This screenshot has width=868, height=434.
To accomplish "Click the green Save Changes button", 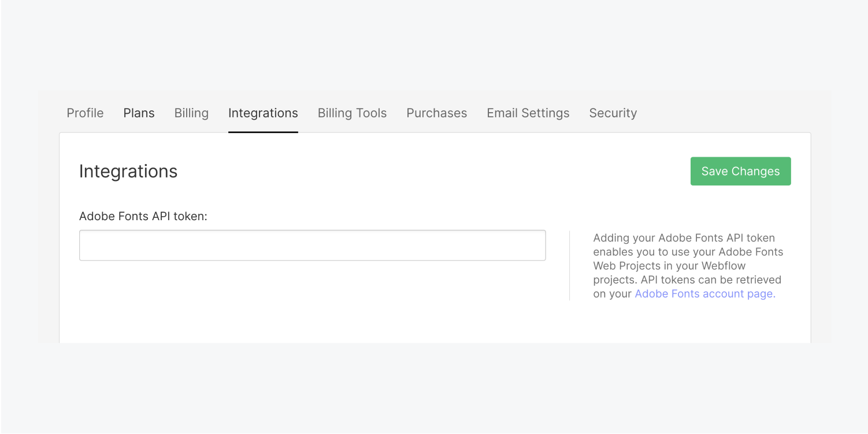I will click(x=740, y=171).
